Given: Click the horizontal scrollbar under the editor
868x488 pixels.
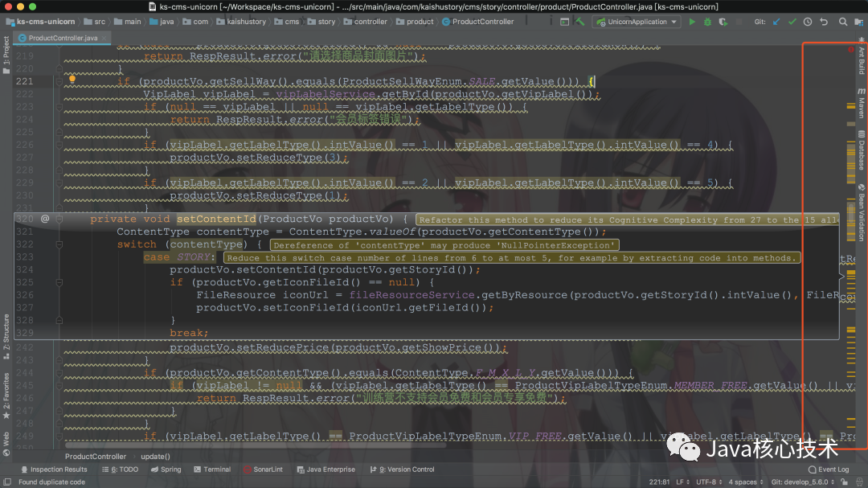Looking at the screenshot, I should tap(255, 445).
